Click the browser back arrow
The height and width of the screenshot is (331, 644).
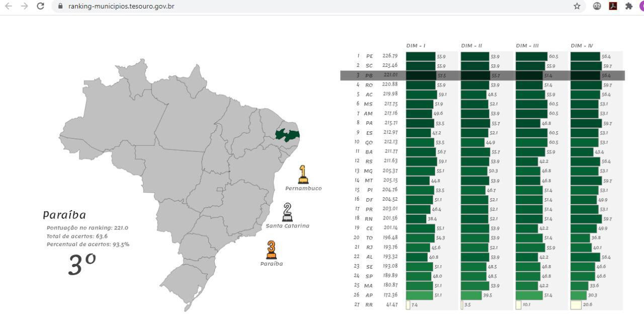[8, 6]
